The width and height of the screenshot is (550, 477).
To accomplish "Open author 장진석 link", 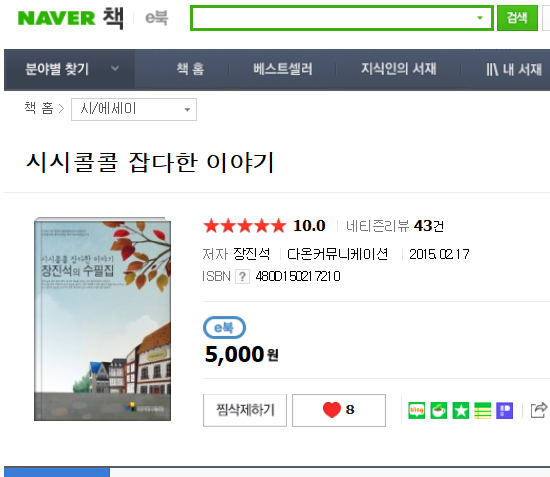I will coord(252,254).
